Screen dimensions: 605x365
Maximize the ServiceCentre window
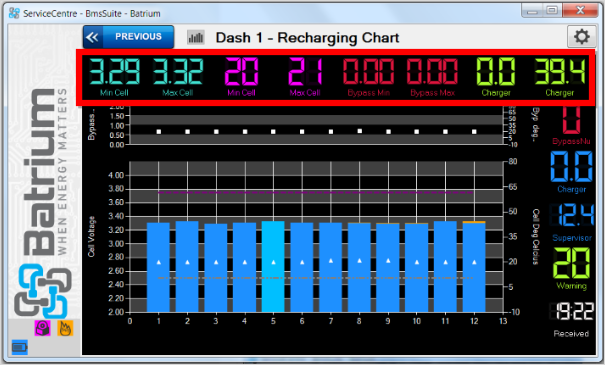[552, 10]
